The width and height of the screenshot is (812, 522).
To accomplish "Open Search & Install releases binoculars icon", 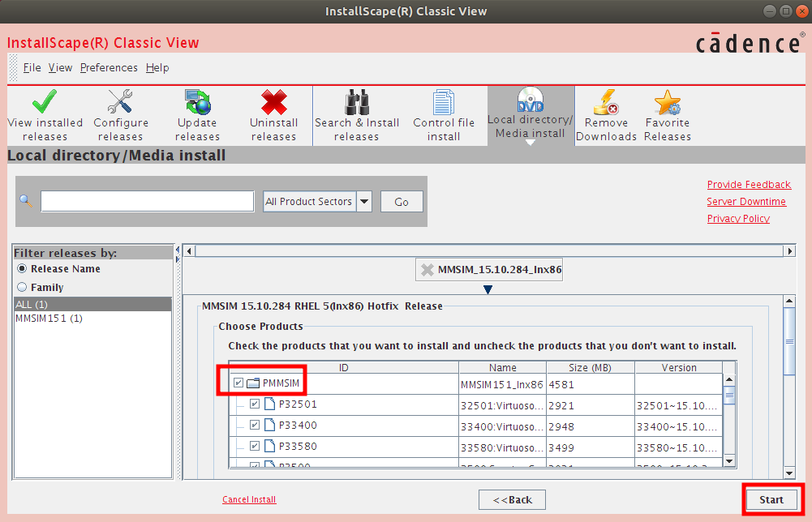I will tap(357, 102).
